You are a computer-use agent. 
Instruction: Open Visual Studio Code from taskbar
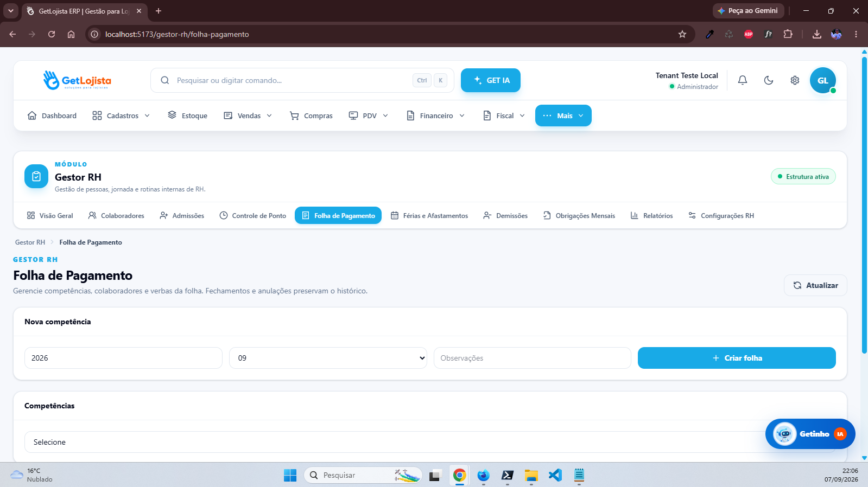tap(555, 475)
